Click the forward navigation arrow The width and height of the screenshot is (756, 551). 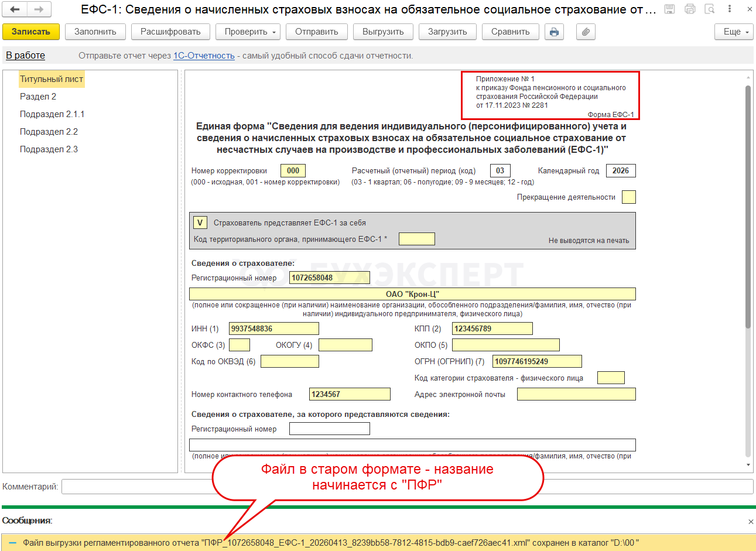[x=39, y=9]
